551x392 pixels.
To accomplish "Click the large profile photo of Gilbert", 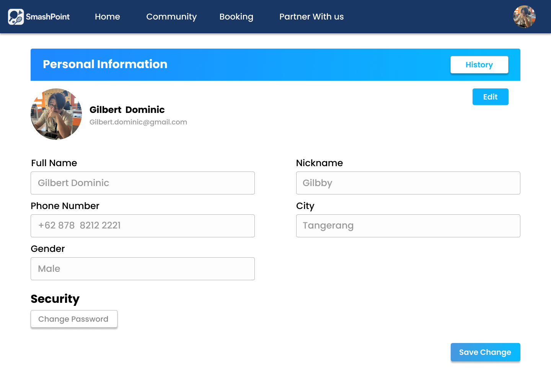I will pyautogui.click(x=56, y=114).
